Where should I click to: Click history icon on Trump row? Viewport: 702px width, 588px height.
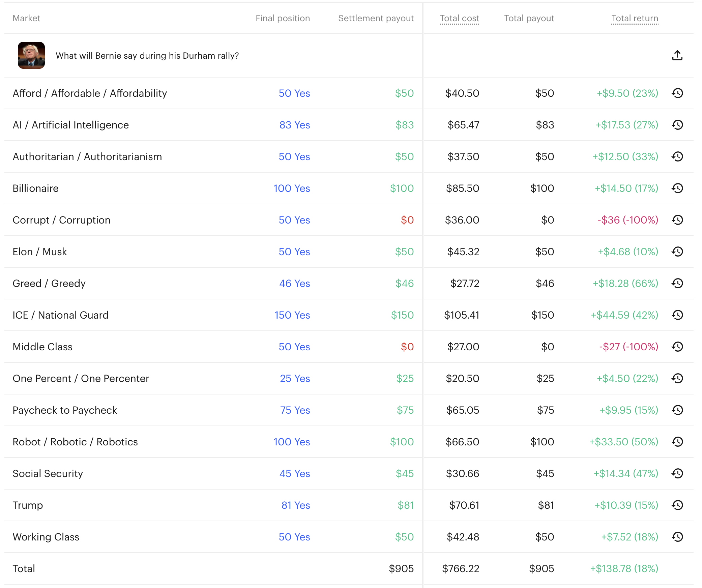click(677, 505)
